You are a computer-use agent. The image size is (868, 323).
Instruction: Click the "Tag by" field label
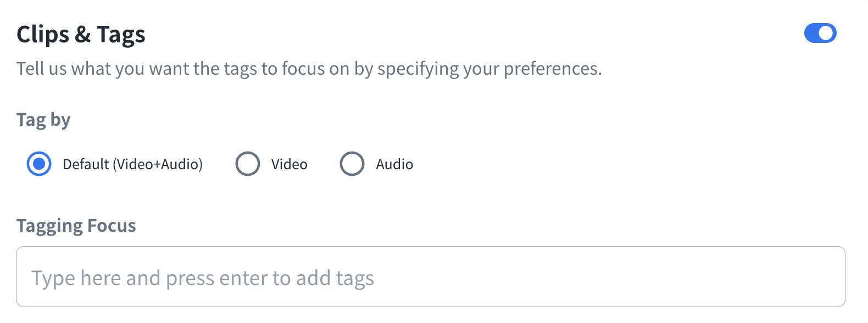pyautogui.click(x=43, y=120)
